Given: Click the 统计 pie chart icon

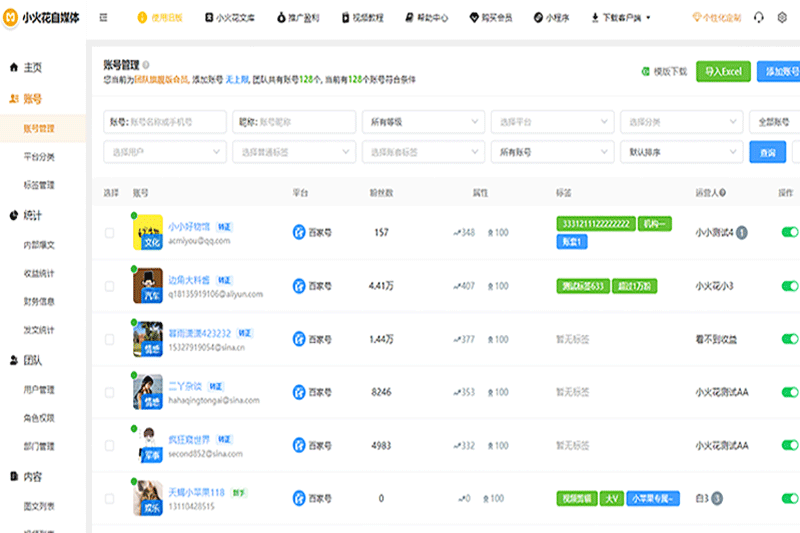Looking at the screenshot, I should pyautogui.click(x=14, y=215).
